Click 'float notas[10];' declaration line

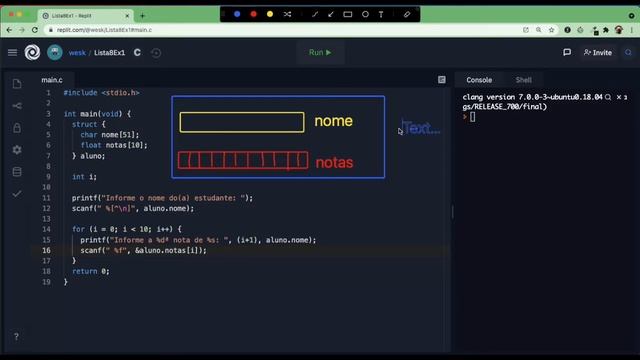114,145
